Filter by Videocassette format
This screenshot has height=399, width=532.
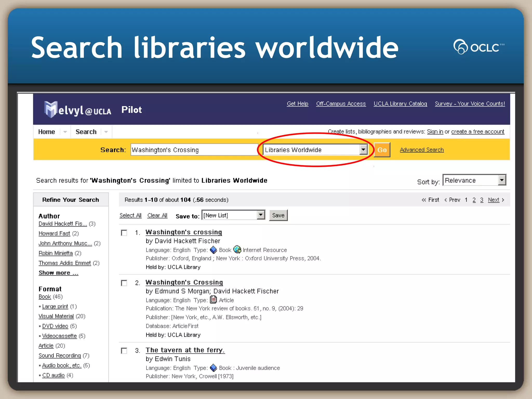[x=59, y=336]
